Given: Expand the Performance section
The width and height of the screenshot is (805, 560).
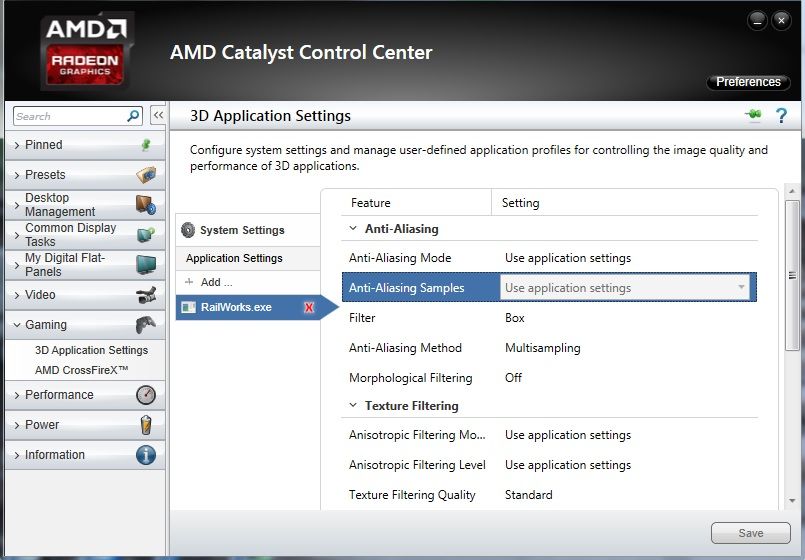Looking at the screenshot, I should (17, 395).
